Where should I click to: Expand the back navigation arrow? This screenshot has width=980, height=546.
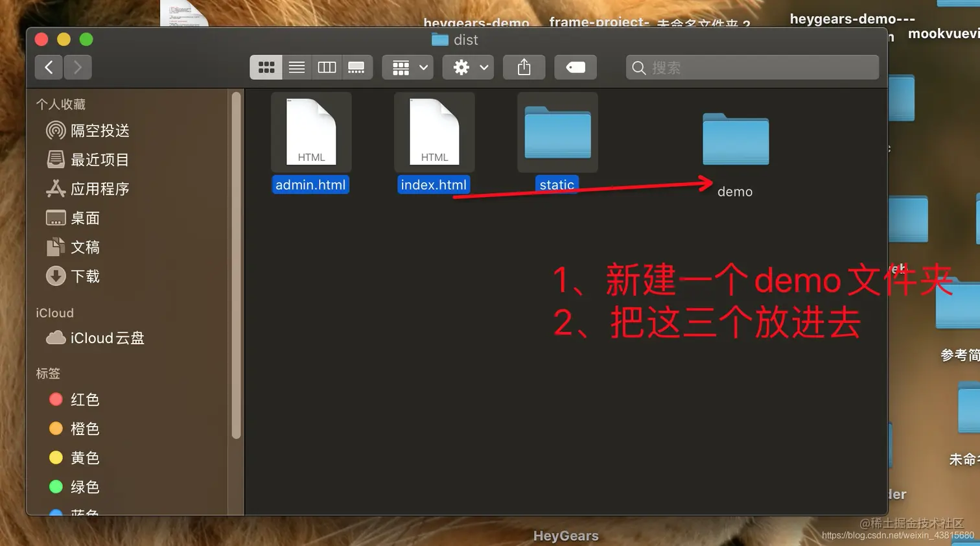[x=49, y=67]
